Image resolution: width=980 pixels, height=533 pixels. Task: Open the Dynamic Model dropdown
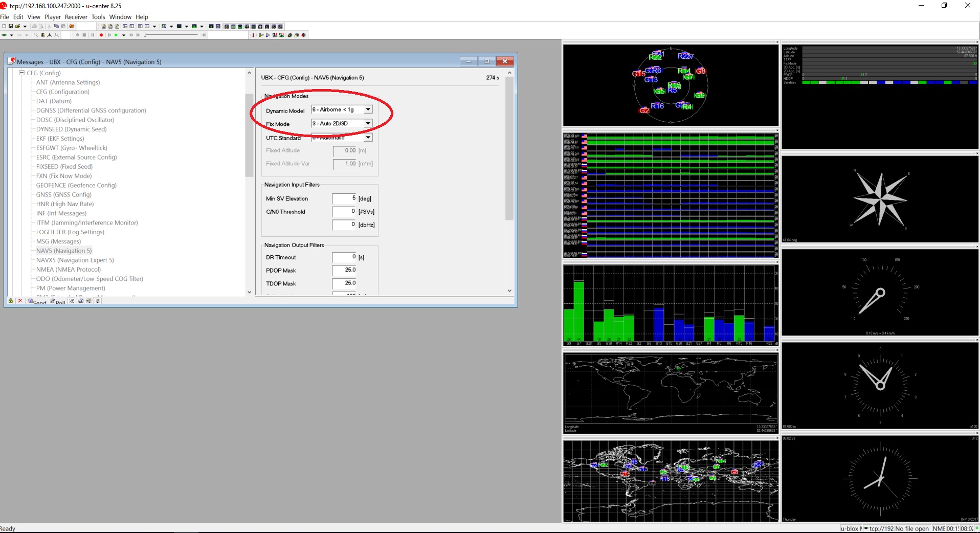(x=368, y=109)
